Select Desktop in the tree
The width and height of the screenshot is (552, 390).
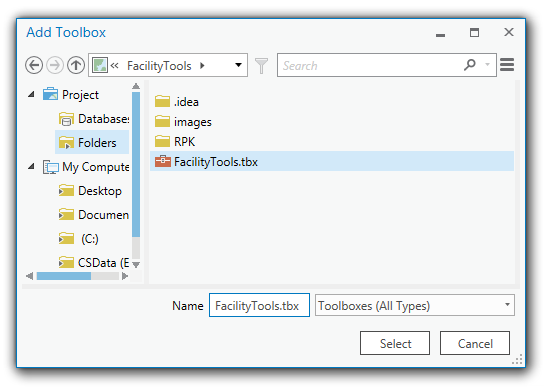100,191
